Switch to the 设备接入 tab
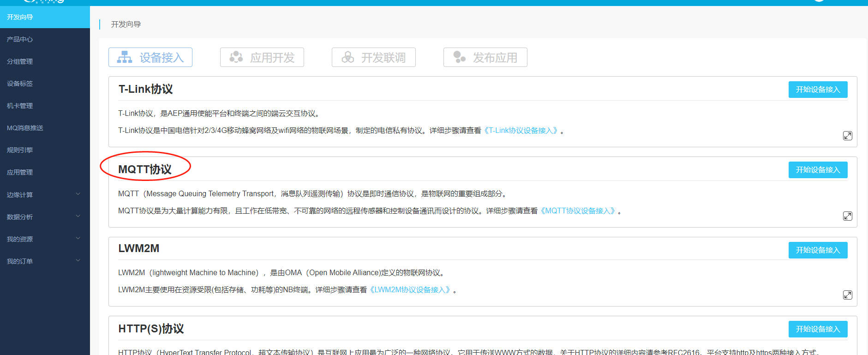This screenshot has height=355, width=868. [x=150, y=57]
